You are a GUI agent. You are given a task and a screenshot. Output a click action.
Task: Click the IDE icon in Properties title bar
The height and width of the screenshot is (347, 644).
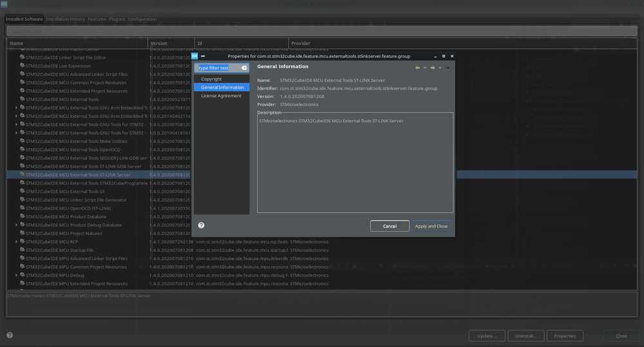point(195,56)
